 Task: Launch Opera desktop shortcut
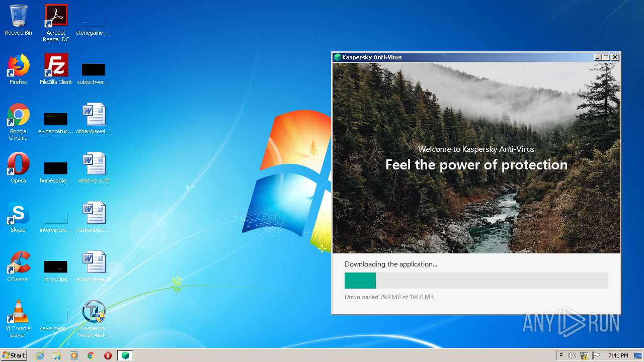tap(18, 168)
